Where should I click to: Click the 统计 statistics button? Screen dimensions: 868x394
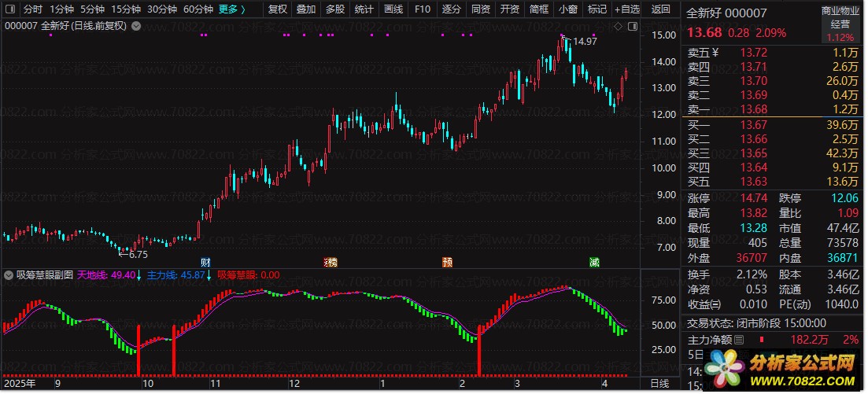tap(364, 9)
